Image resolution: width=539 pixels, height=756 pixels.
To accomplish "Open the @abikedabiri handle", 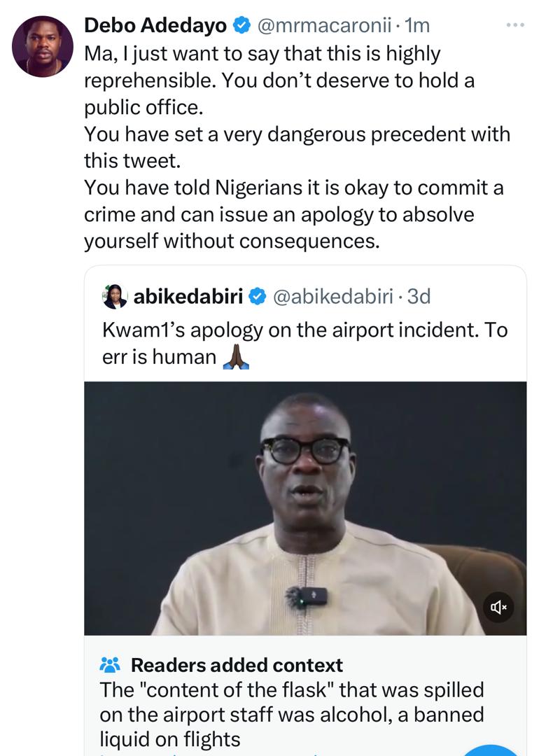I will (332, 297).
